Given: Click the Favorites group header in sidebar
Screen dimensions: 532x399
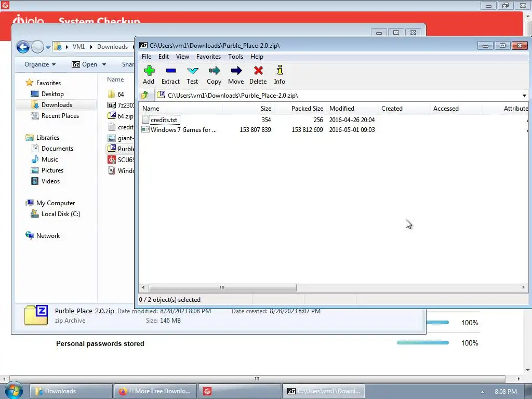Looking at the screenshot, I should (x=44, y=83).
